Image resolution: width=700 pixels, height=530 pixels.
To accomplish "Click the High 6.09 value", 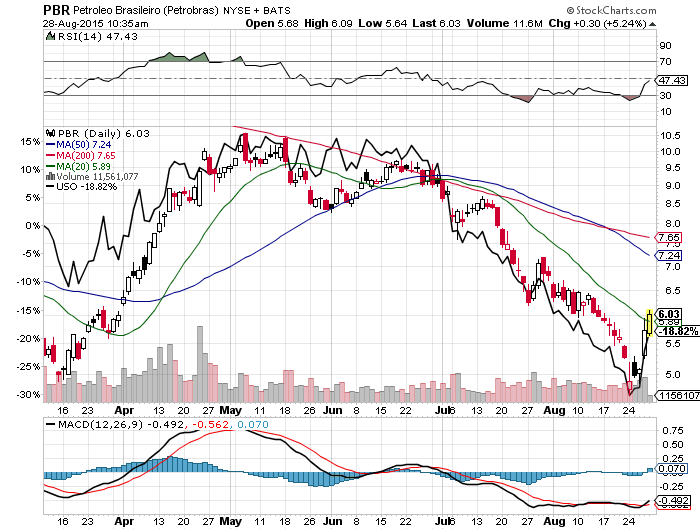I will (328, 23).
